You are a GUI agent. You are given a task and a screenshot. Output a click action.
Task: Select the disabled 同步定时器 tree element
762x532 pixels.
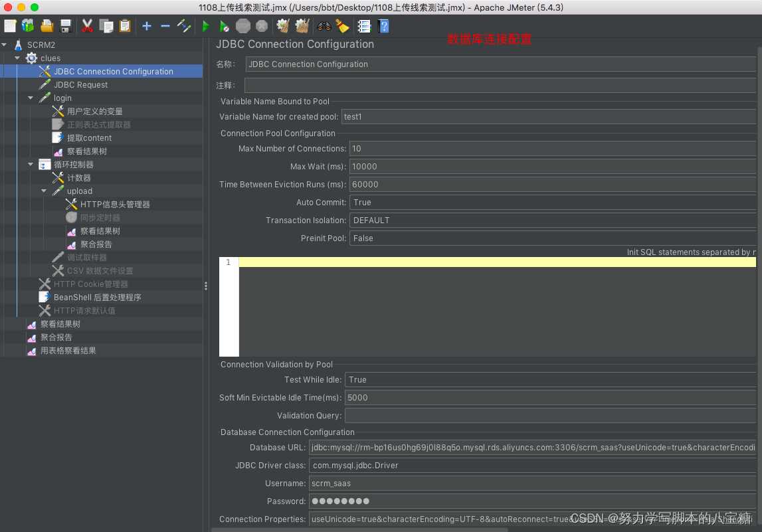pyautogui.click(x=100, y=218)
